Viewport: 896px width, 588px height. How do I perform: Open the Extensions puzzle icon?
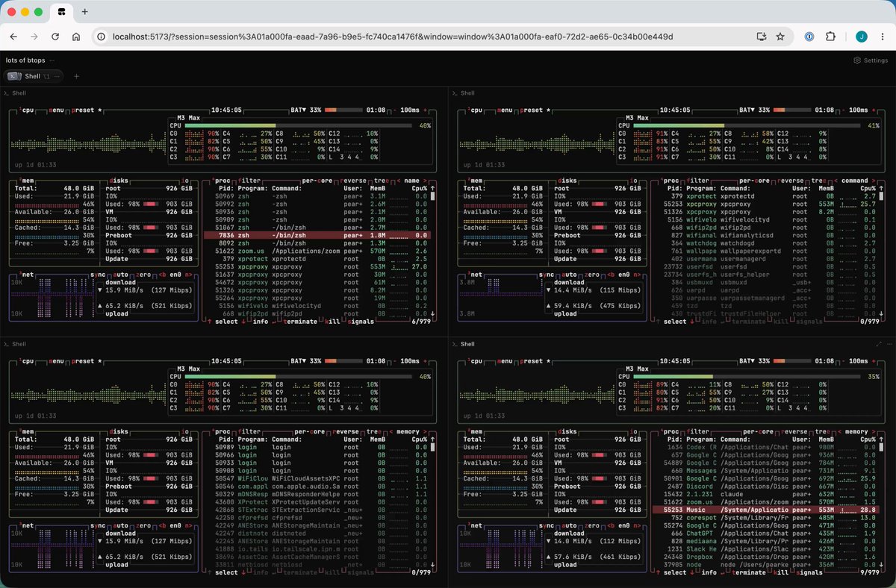tap(830, 36)
